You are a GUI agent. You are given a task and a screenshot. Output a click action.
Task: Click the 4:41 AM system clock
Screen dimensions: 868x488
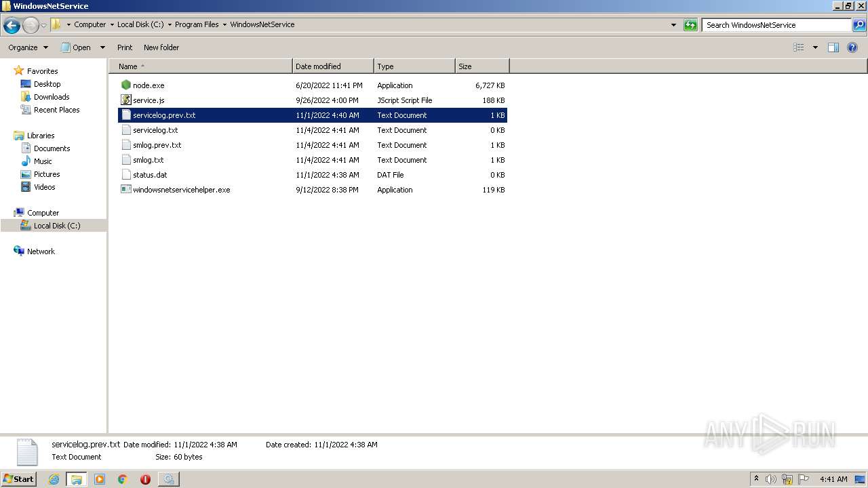tap(833, 479)
